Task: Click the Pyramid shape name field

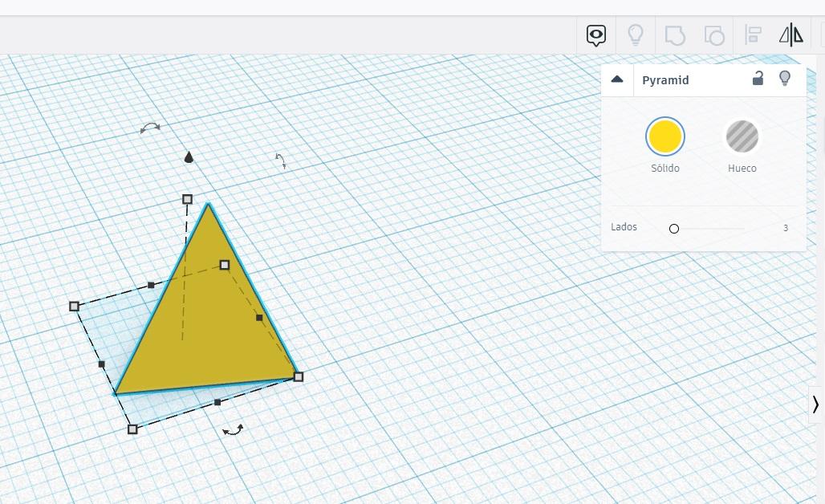Action: pos(665,80)
